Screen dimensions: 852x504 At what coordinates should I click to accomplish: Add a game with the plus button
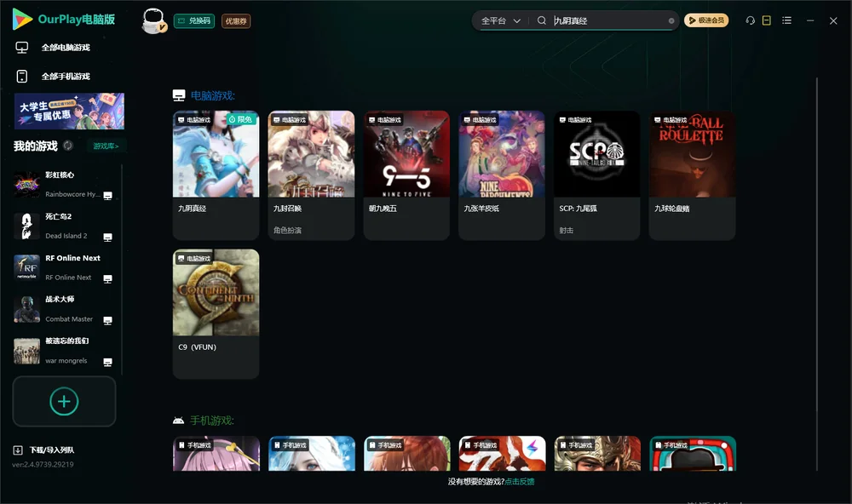pos(64,401)
